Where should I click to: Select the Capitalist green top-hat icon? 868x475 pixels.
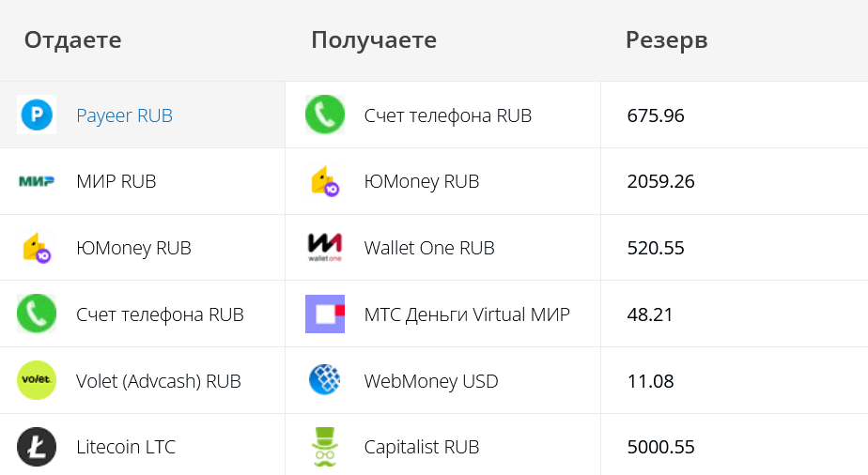[x=325, y=446]
